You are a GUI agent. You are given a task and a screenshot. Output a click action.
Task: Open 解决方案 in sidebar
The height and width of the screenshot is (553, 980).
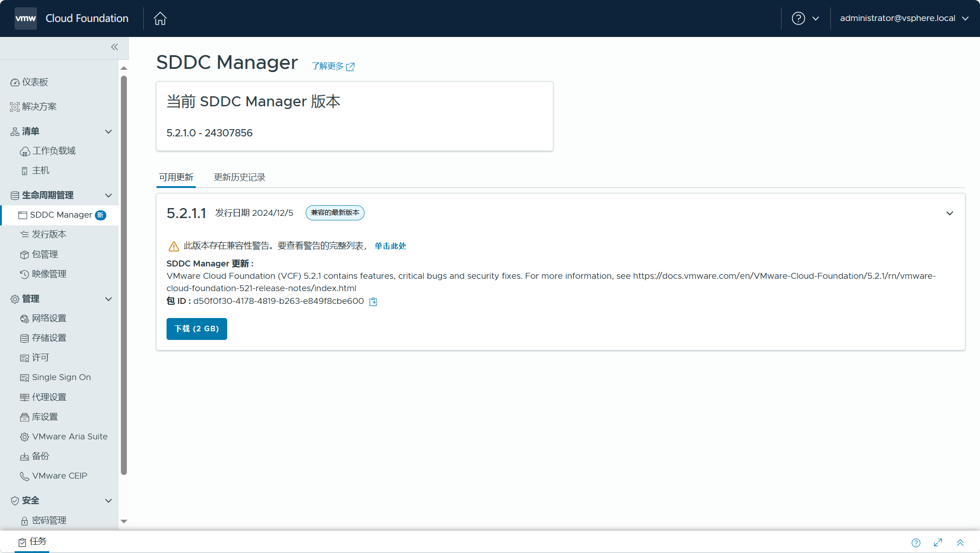[33, 106]
